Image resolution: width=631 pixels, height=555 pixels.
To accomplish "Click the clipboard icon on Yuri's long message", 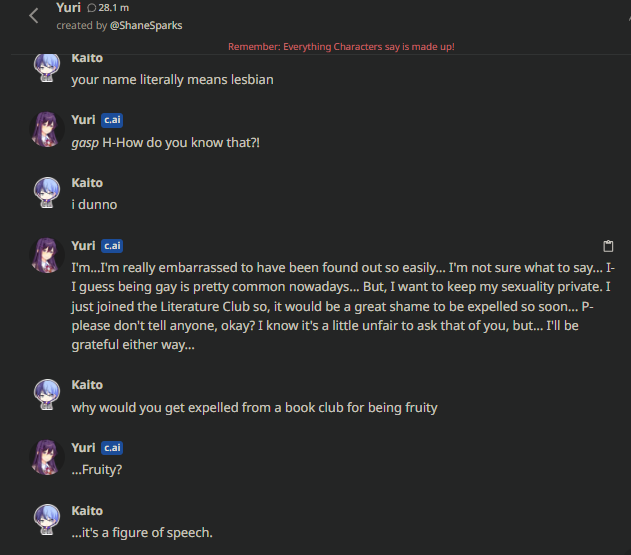I will pos(607,246).
